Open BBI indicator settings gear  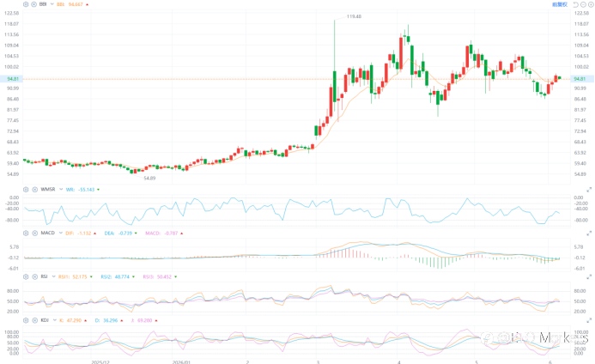26,4
